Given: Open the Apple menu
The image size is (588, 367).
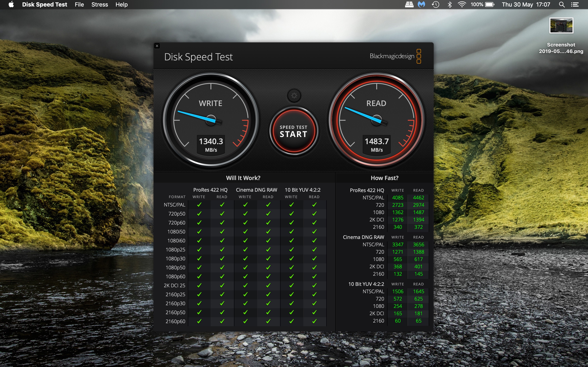Looking at the screenshot, I should 11,4.
